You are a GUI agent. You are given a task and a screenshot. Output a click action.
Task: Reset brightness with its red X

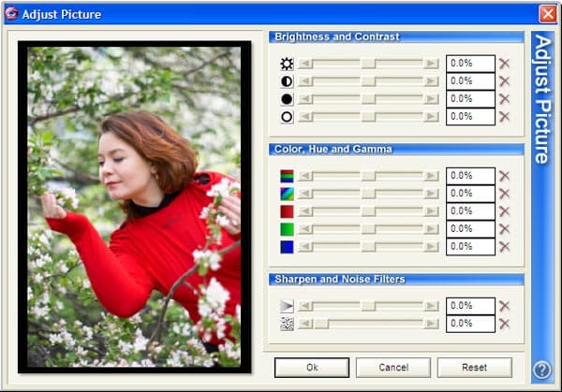tap(504, 64)
